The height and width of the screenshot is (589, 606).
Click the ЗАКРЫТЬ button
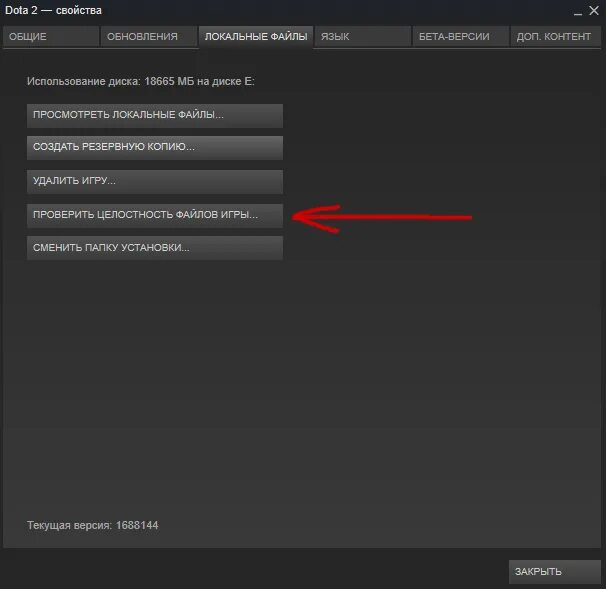pyautogui.click(x=555, y=572)
